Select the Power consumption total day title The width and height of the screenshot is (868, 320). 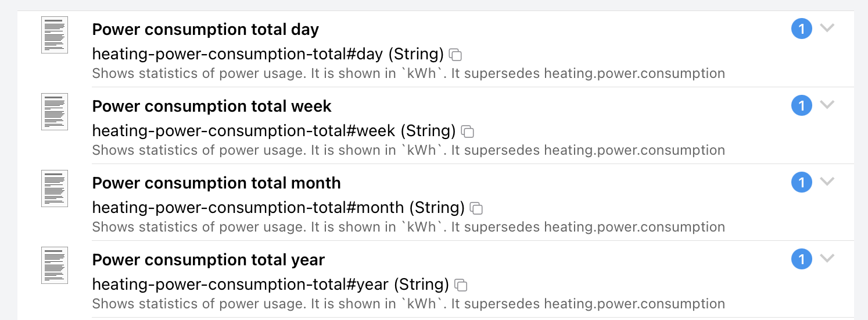pos(206,30)
